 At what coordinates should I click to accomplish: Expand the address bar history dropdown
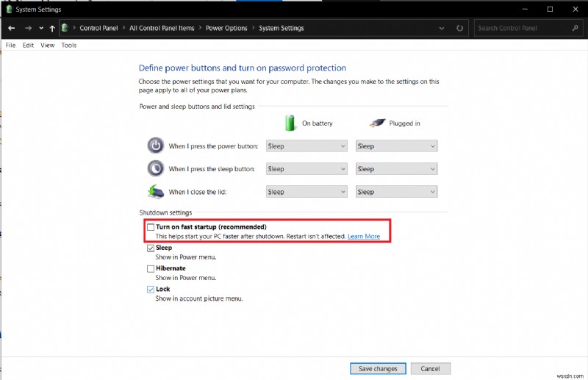pyautogui.click(x=442, y=28)
